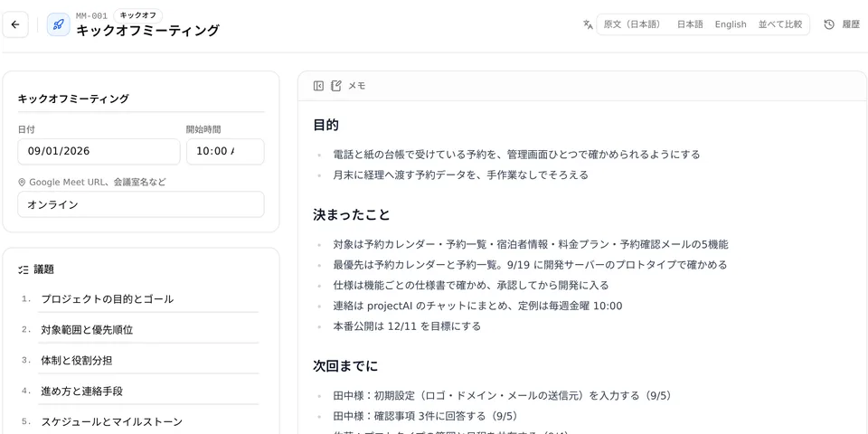Switch to the 日本語 view
Viewport: 868px width, 434px height.
(690, 24)
